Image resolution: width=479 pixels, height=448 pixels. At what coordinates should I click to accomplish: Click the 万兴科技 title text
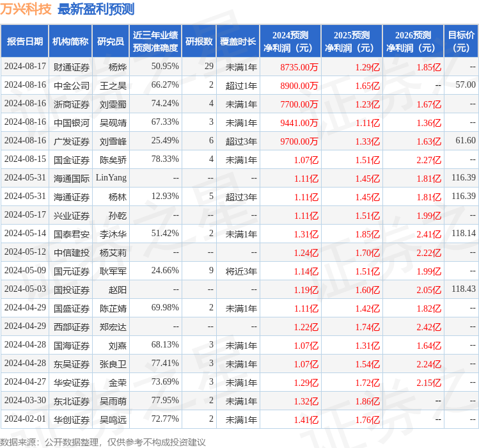[26, 9]
